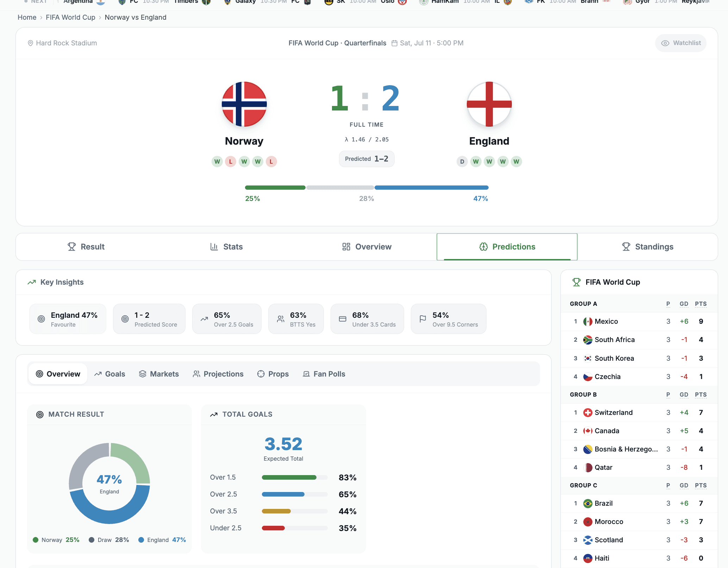This screenshot has width=728, height=568.
Task: Click the Brazil flag icon
Action: click(x=588, y=503)
